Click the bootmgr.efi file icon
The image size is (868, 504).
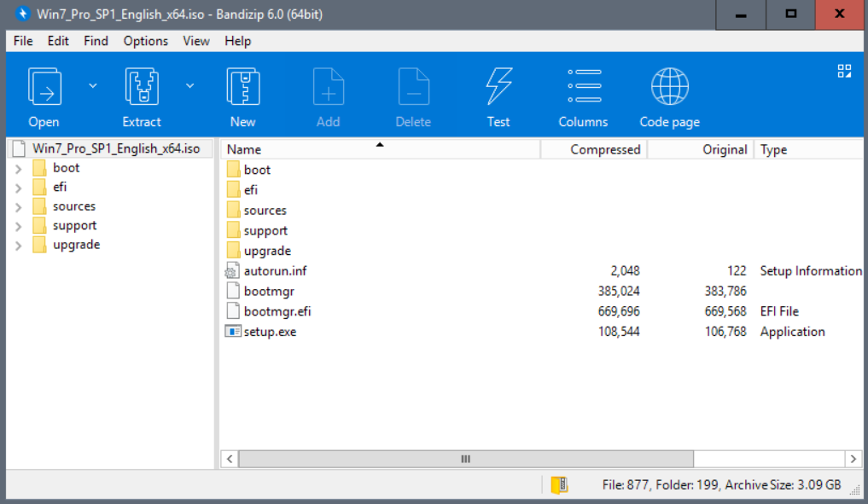tap(233, 311)
